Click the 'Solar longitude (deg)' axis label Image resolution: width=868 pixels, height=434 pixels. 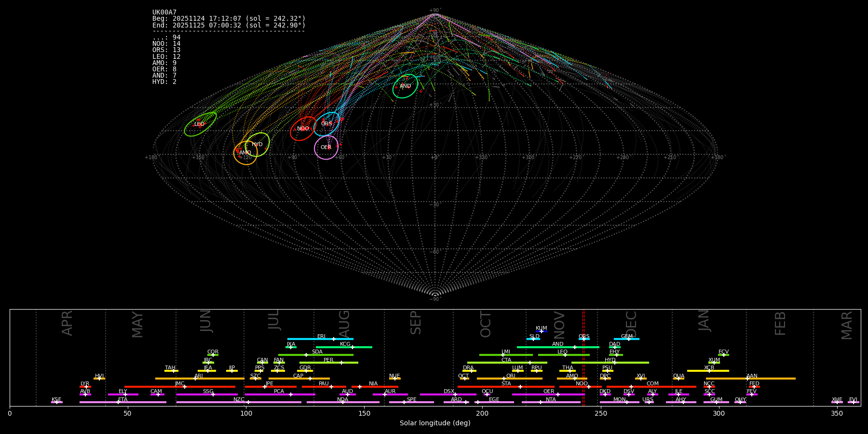[435, 423]
